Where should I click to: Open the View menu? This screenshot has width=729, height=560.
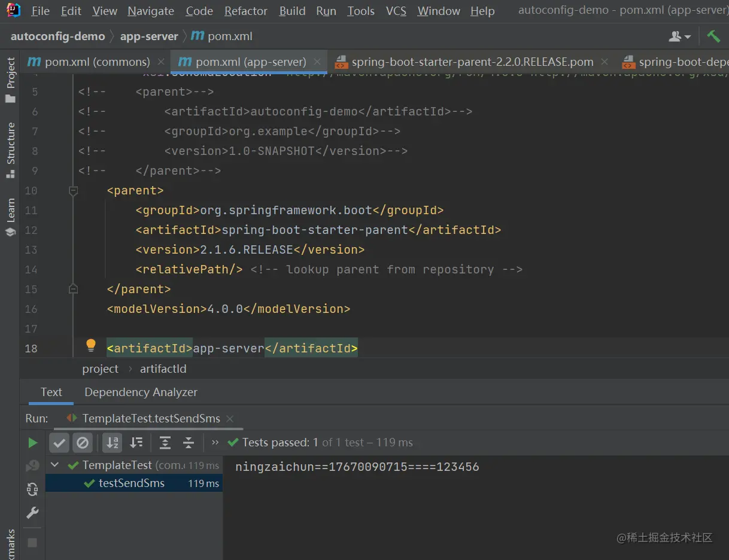[x=105, y=11]
